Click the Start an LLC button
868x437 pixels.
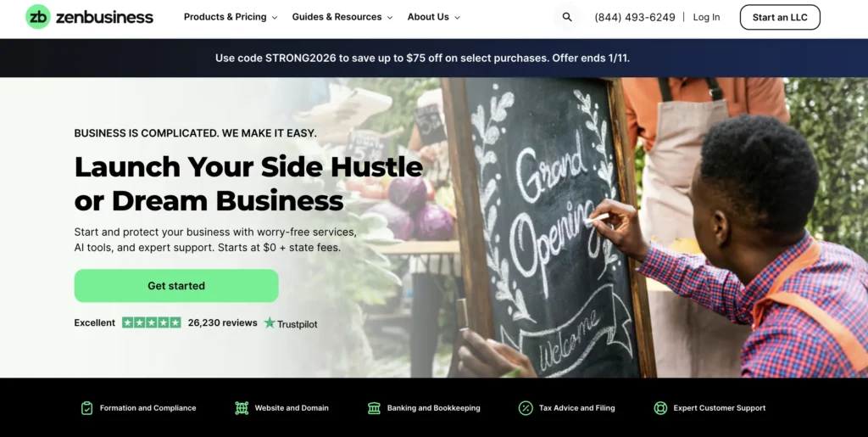tap(780, 17)
